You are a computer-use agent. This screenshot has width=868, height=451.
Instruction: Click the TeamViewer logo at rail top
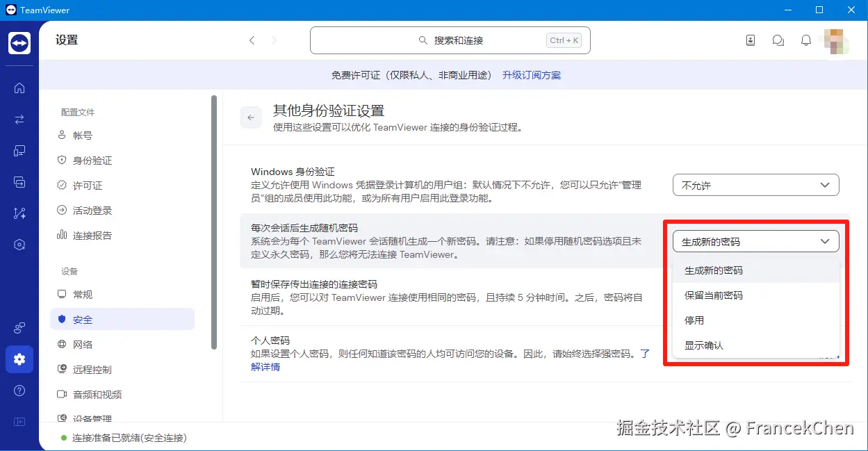(19, 43)
